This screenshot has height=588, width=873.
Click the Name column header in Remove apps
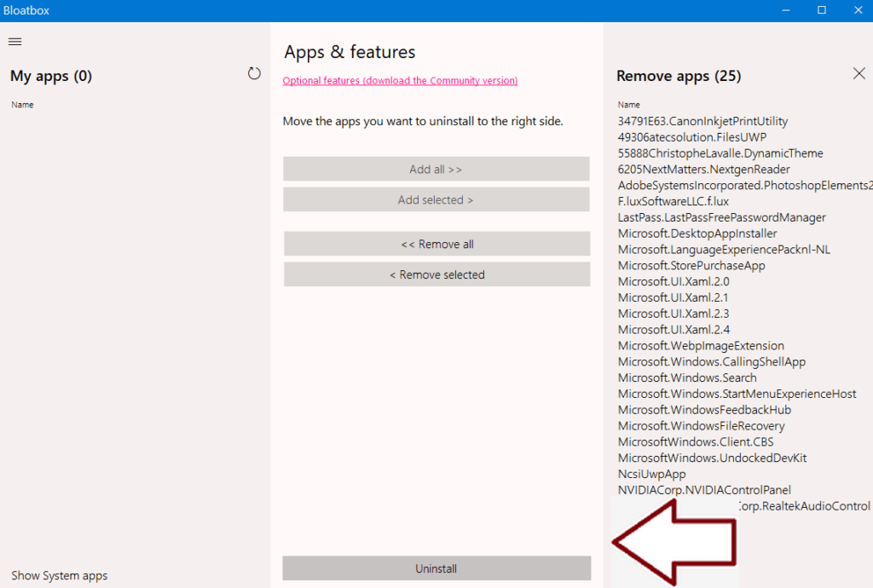tap(628, 105)
